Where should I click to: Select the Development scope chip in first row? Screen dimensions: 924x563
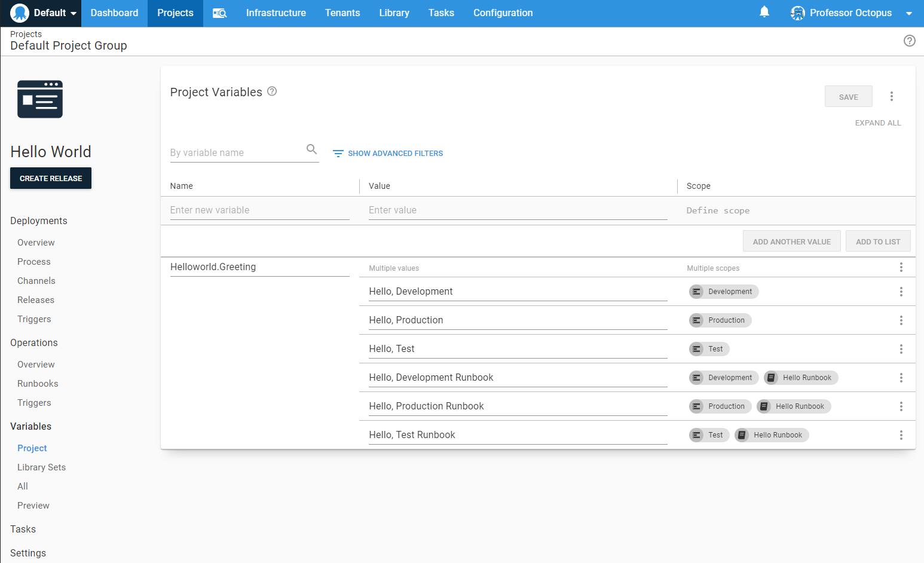click(724, 292)
